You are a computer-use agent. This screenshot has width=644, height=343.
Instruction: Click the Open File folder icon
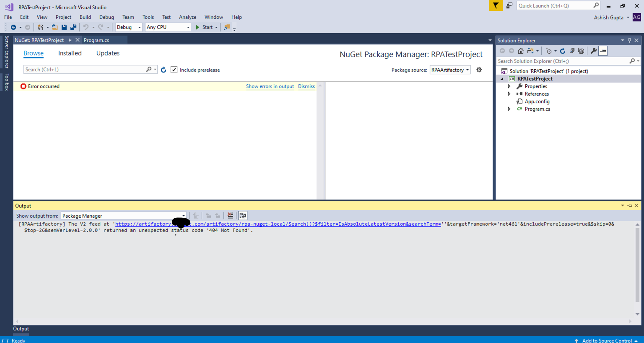click(55, 27)
